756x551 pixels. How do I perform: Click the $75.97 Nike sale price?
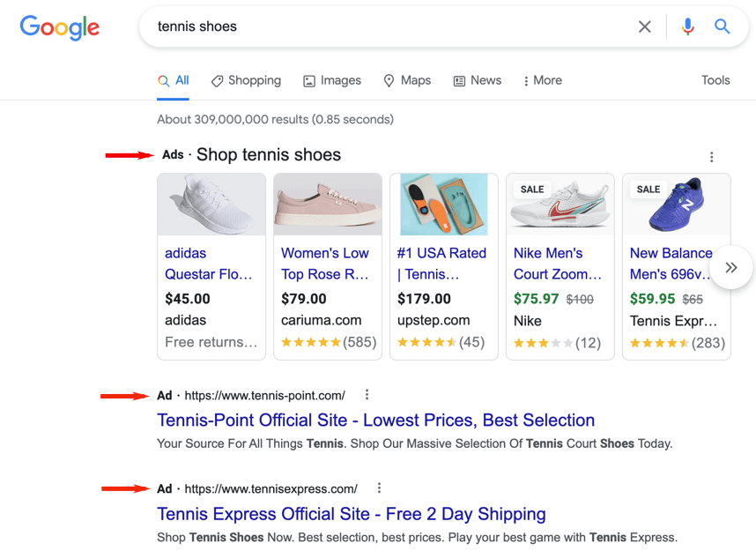click(x=536, y=299)
